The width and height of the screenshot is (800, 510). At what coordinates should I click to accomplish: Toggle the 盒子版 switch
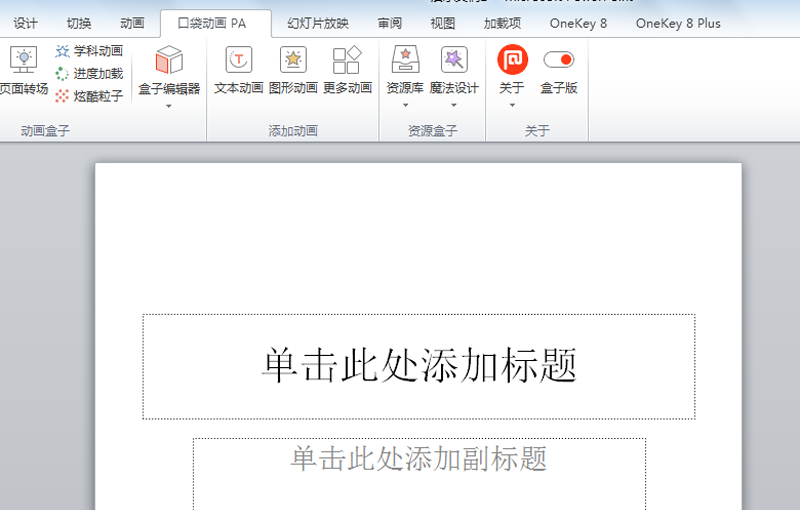coord(559,60)
